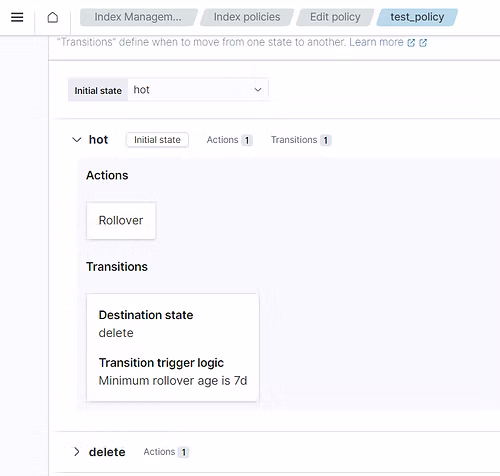The image size is (500, 476).
Task: Click the second external link icon after Learn more
Action: (x=423, y=43)
